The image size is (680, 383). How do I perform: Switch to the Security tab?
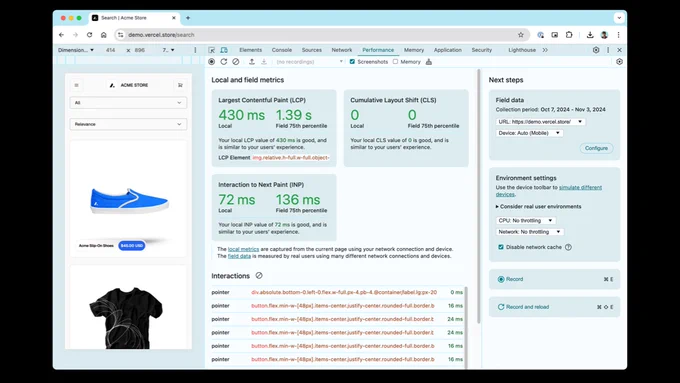pos(481,50)
